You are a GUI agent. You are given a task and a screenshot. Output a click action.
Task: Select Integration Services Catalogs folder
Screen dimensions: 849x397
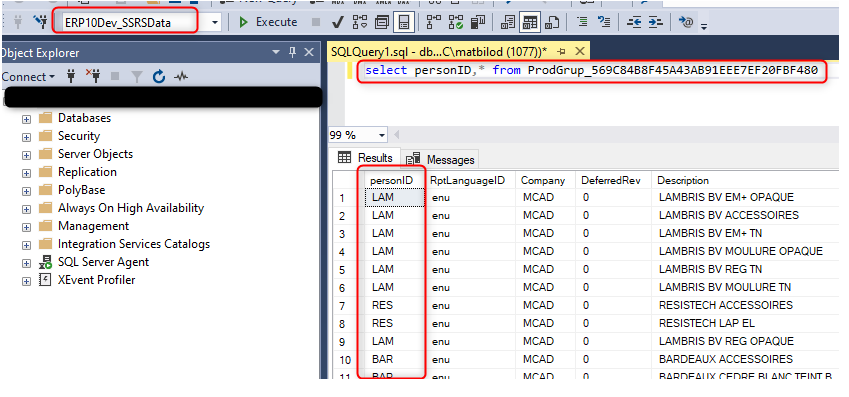(x=134, y=244)
